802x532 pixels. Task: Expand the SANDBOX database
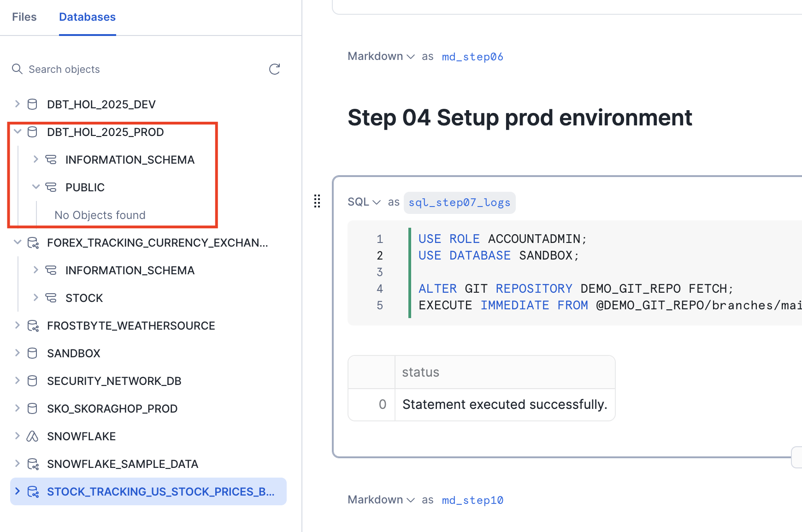click(x=18, y=353)
